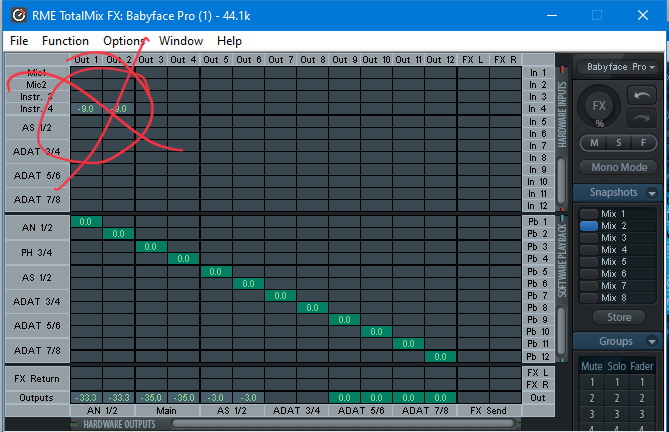This screenshot has height=432, width=669.
Task: Open the File menu
Action: point(19,41)
